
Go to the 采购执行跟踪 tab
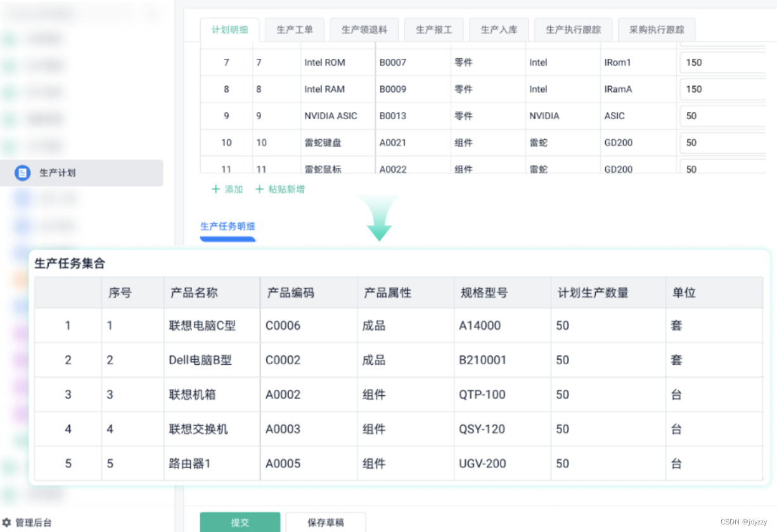[657, 30]
